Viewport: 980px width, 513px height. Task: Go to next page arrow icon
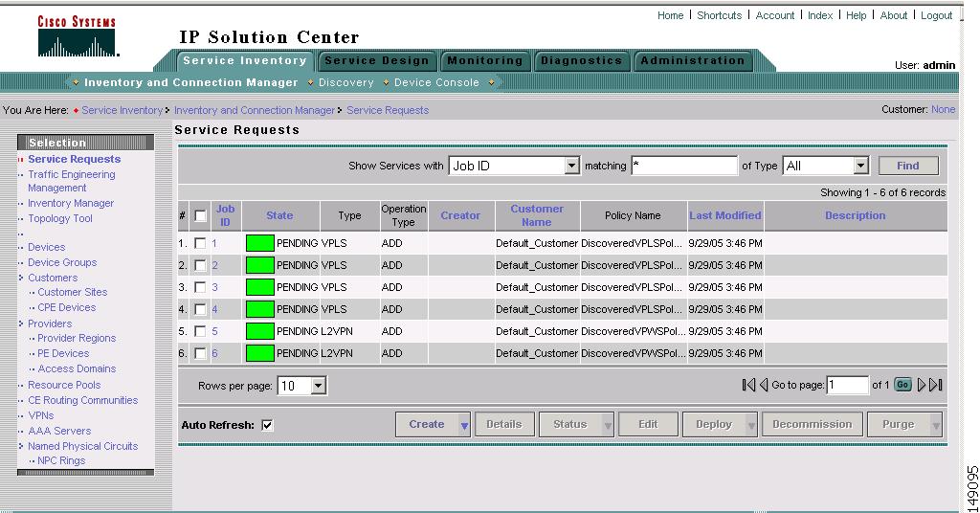click(x=921, y=385)
